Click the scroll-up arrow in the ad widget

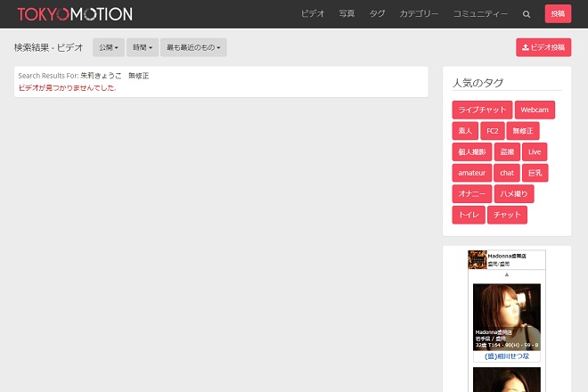507,274
